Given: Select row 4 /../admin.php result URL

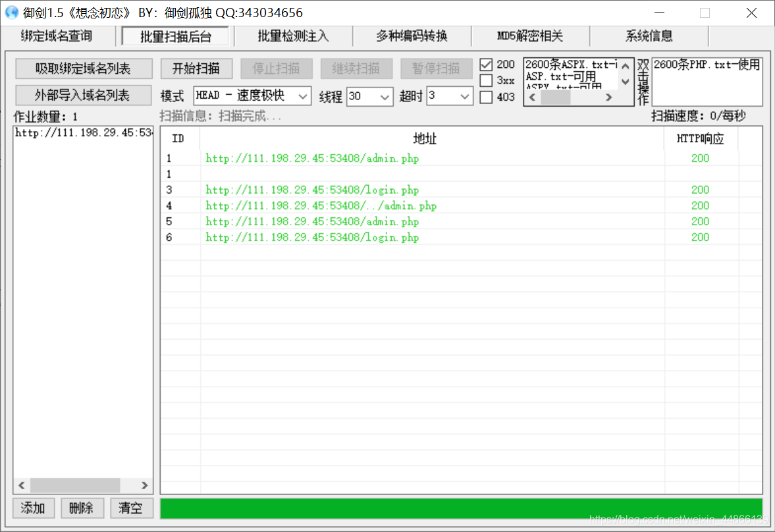Looking at the screenshot, I should pyautogui.click(x=321, y=205).
